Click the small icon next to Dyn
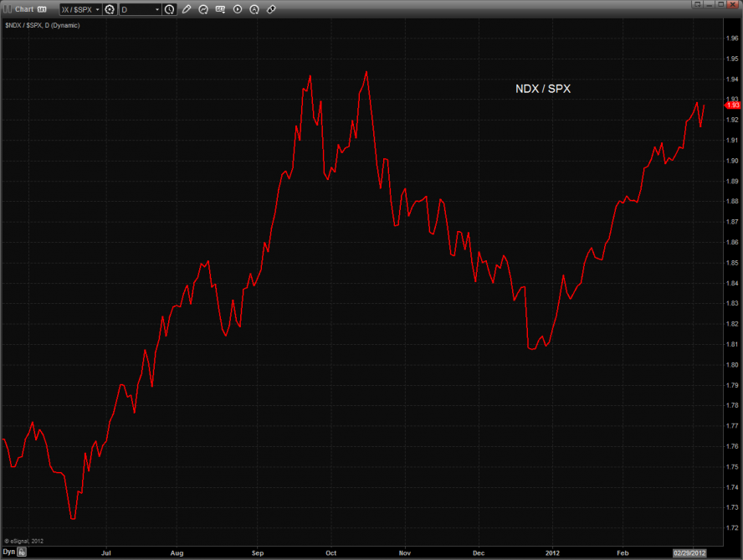The height and width of the screenshot is (560, 743). pos(23,552)
